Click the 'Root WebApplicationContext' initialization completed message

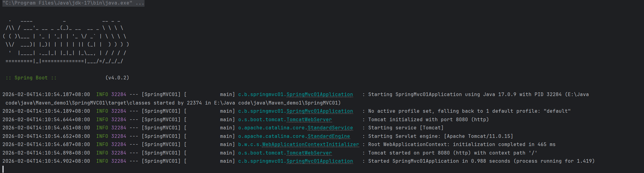(462, 145)
